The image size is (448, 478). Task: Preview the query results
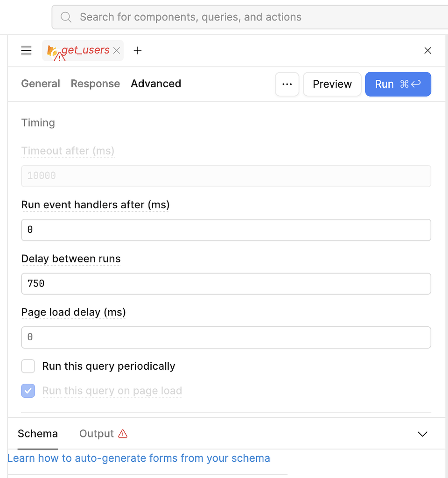point(332,84)
